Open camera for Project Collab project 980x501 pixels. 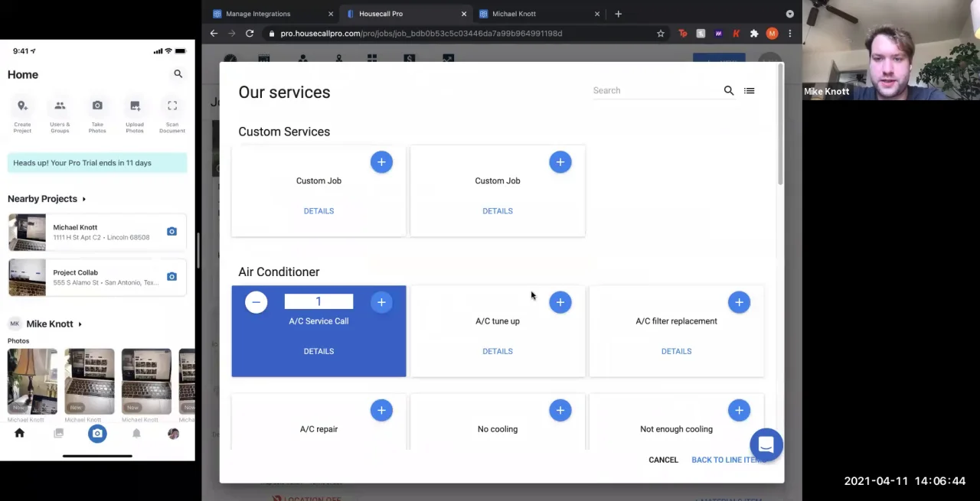[171, 276]
